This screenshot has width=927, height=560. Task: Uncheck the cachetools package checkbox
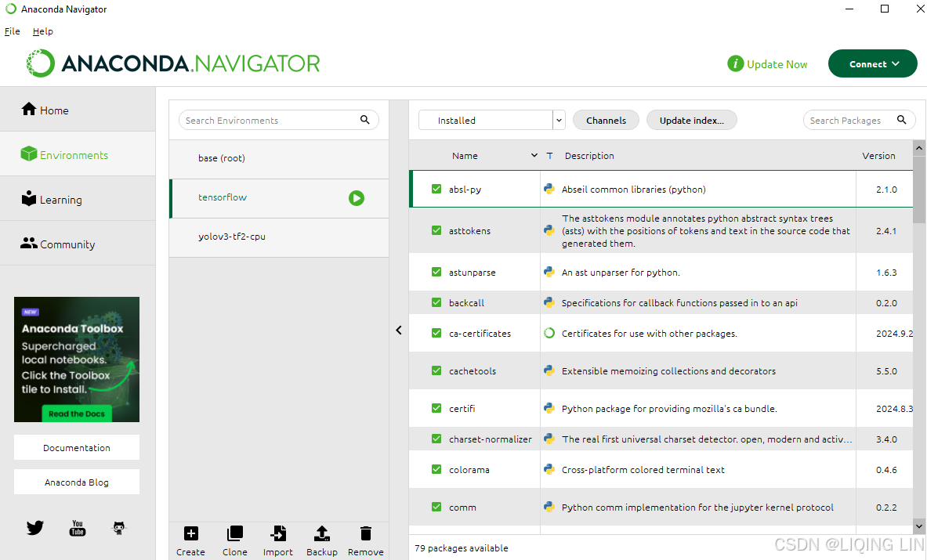click(436, 370)
